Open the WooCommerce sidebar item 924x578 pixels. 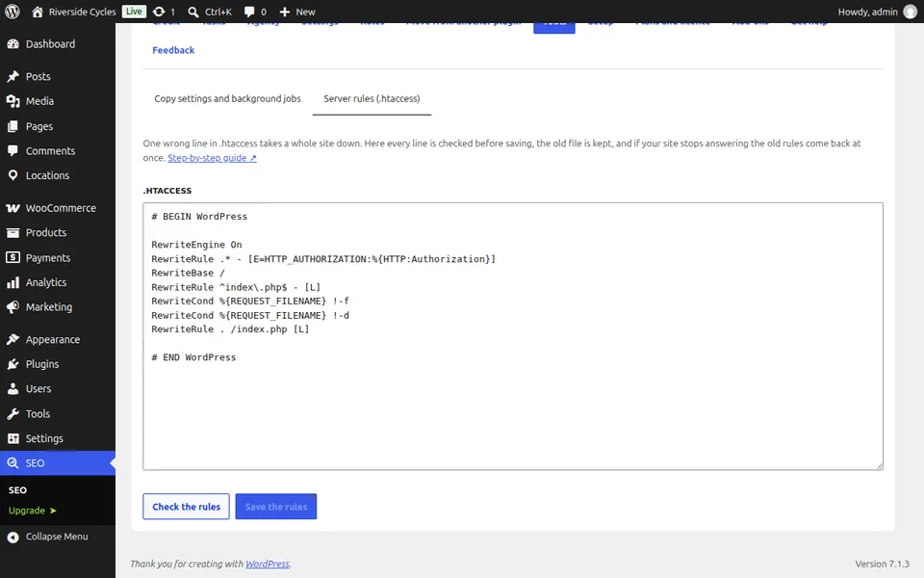click(58, 208)
